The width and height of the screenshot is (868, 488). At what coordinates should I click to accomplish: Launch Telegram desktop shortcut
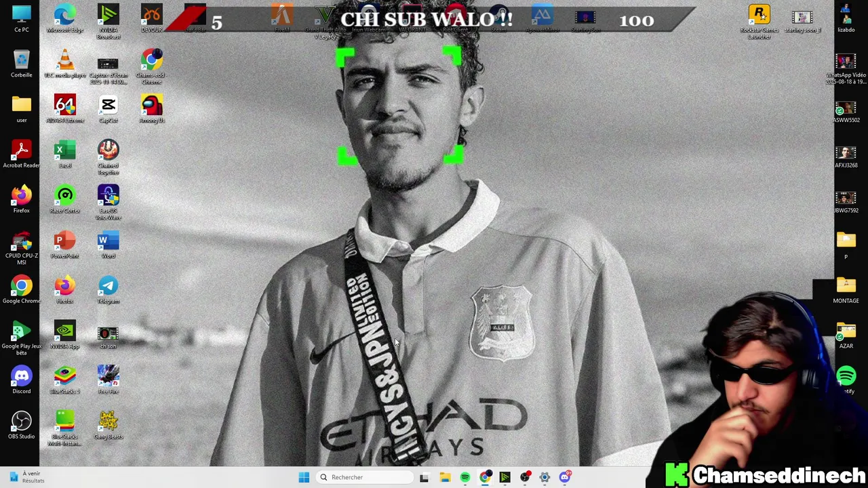108,290
